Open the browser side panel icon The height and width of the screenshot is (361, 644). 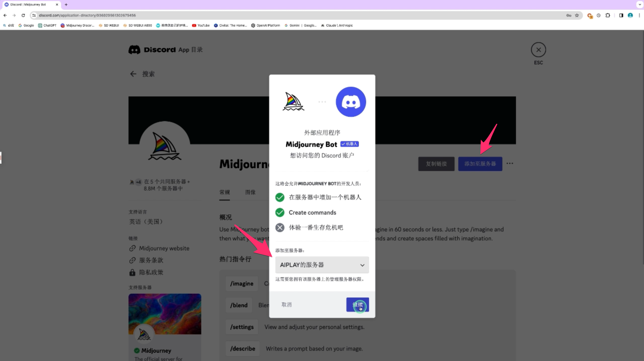(621, 15)
